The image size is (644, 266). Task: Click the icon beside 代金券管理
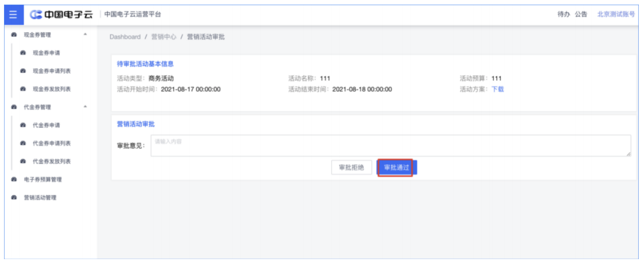(x=14, y=107)
